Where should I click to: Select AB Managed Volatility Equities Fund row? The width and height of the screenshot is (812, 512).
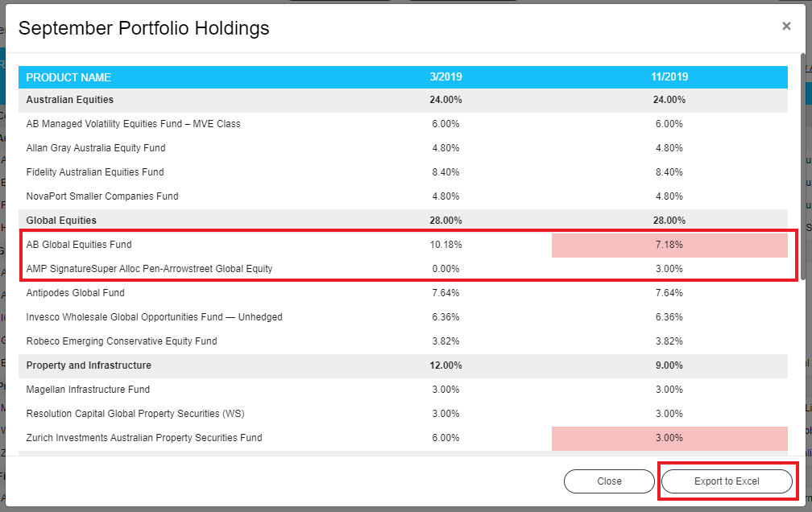(x=133, y=124)
